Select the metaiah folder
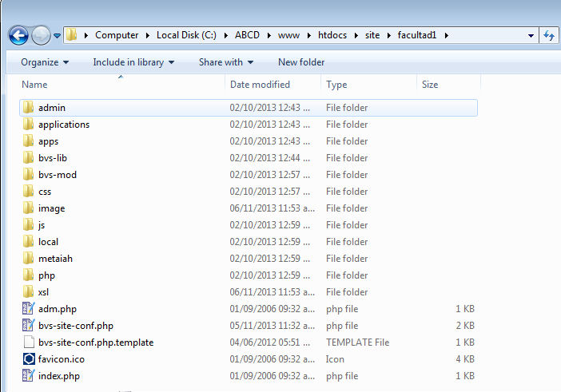Image resolution: width=561 pixels, height=392 pixels. tap(55, 259)
